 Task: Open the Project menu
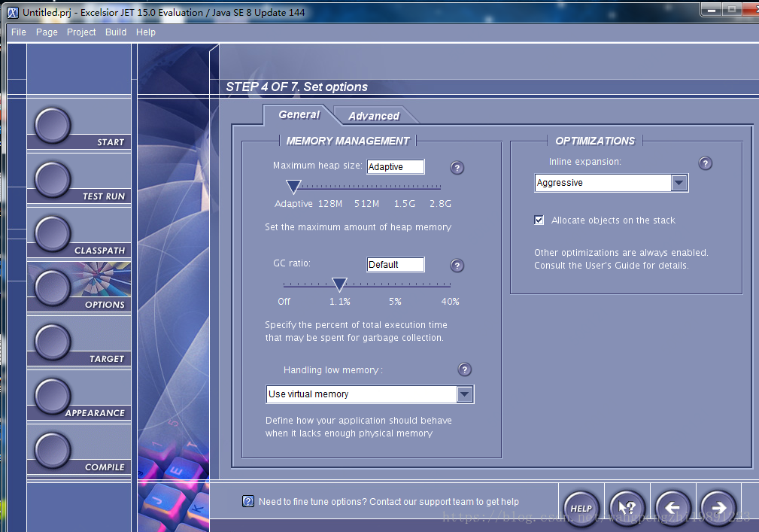tap(80, 32)
